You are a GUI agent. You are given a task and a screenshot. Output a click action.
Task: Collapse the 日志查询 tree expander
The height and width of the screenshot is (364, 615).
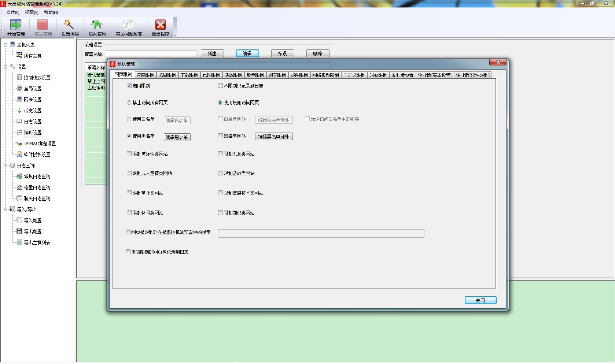pos(6,166)
